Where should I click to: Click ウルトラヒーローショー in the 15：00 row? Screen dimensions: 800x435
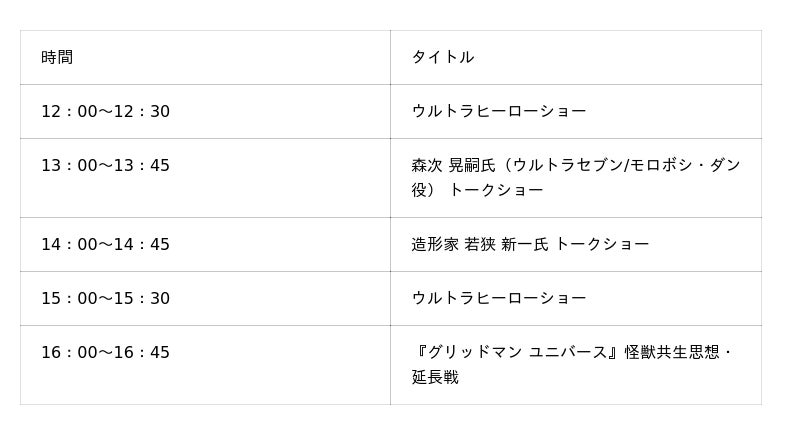pos(498,298)
